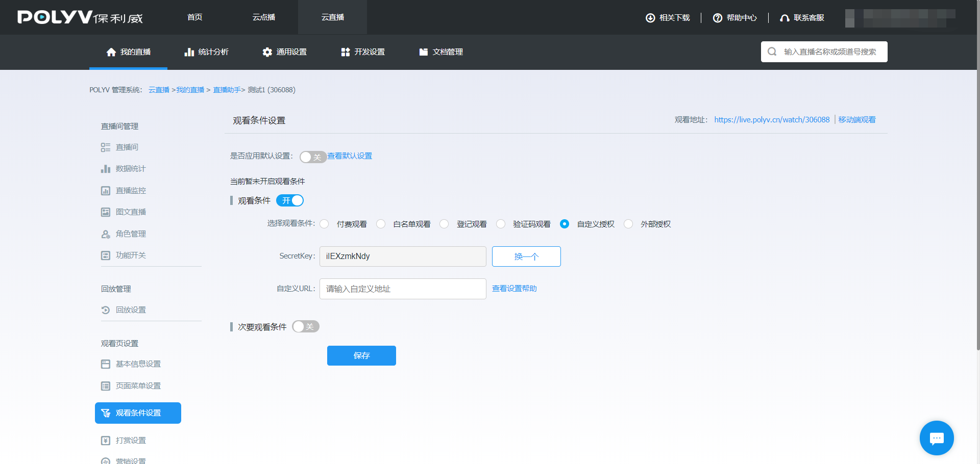Click 直播助手 in the breadcrumb
The height and width of the screenshot is (464, 980).
[227, 90]
